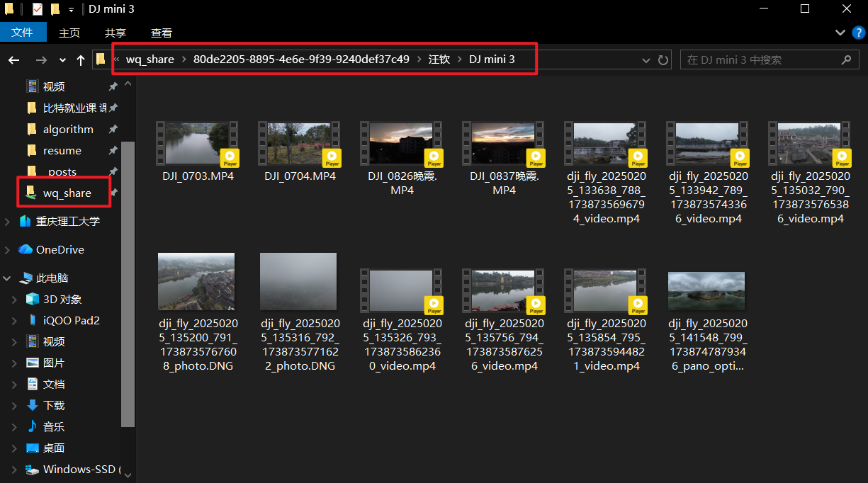
Task: Open the 文件 menu
Action: point(23,33)
